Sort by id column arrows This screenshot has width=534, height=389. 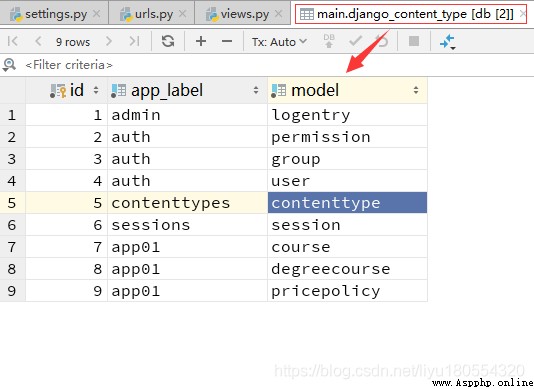(x=96, y=90)
